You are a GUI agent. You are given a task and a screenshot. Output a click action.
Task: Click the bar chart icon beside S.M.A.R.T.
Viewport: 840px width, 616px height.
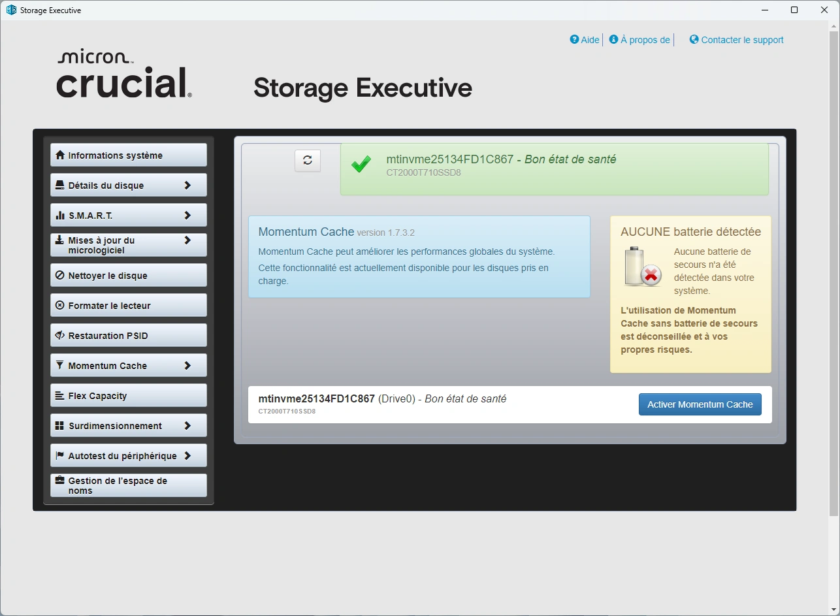click(x=60, y=216)
